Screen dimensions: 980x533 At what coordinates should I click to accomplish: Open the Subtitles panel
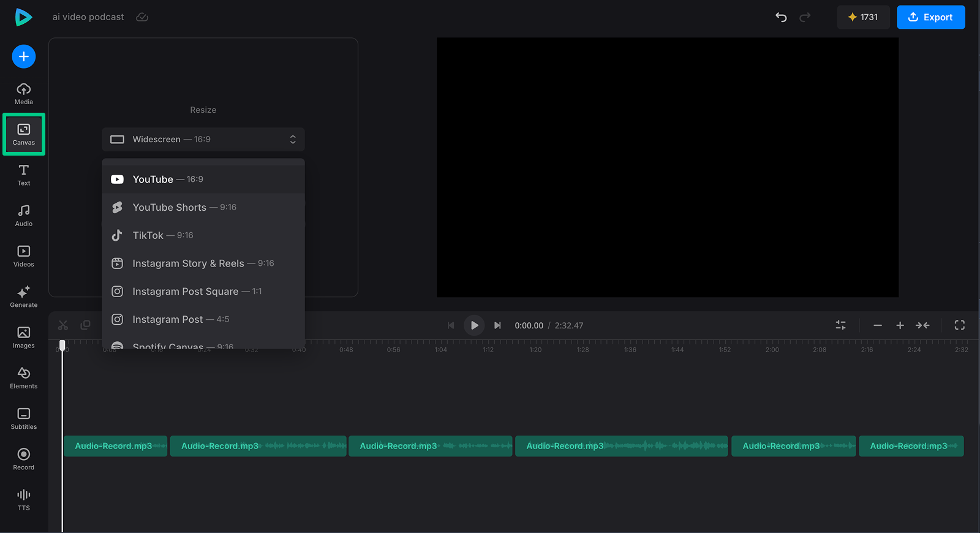click(24, 418)
